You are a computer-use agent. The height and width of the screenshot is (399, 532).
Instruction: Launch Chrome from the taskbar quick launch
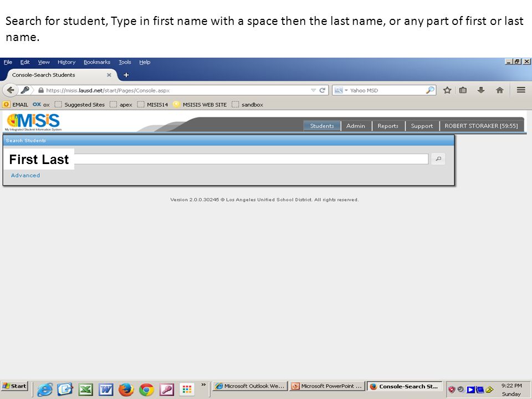146,390
